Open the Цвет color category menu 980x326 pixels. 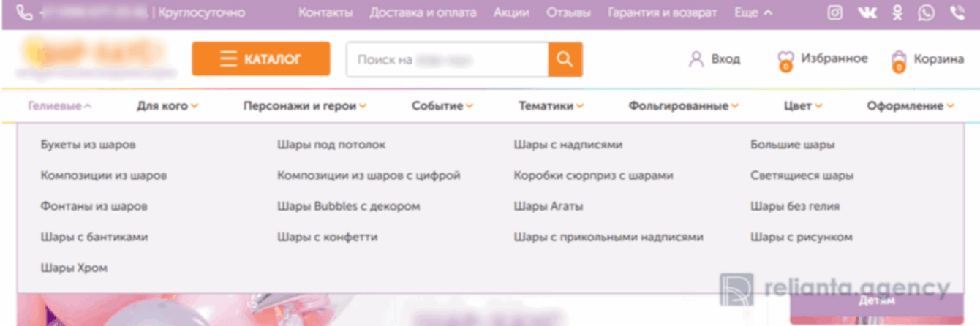(x=803, y=106)
